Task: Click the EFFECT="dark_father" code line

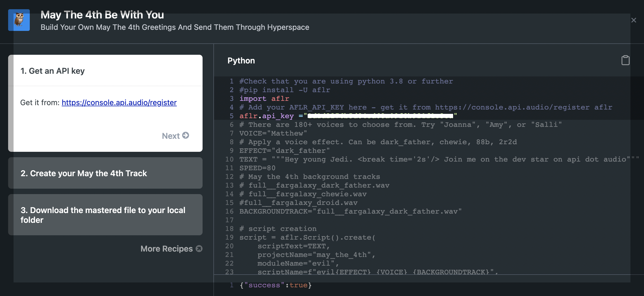Action: click(284, 150)
